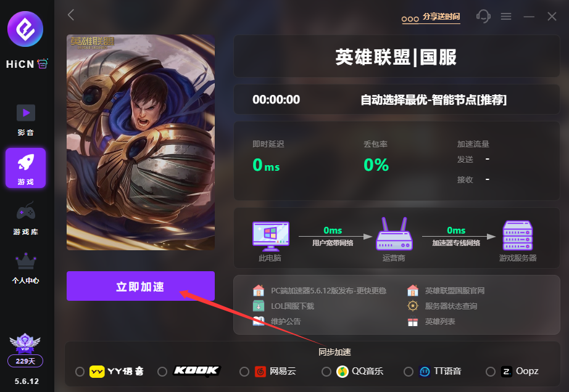Open the LOL国服下载 link
The image size is (569, 392).
click(x=293, y=306)
